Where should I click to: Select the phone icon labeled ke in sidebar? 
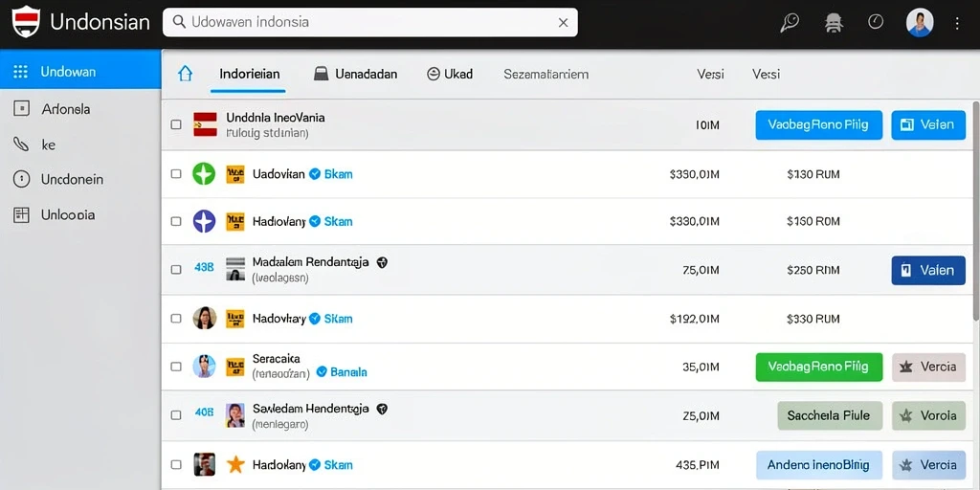click(21, 145)
